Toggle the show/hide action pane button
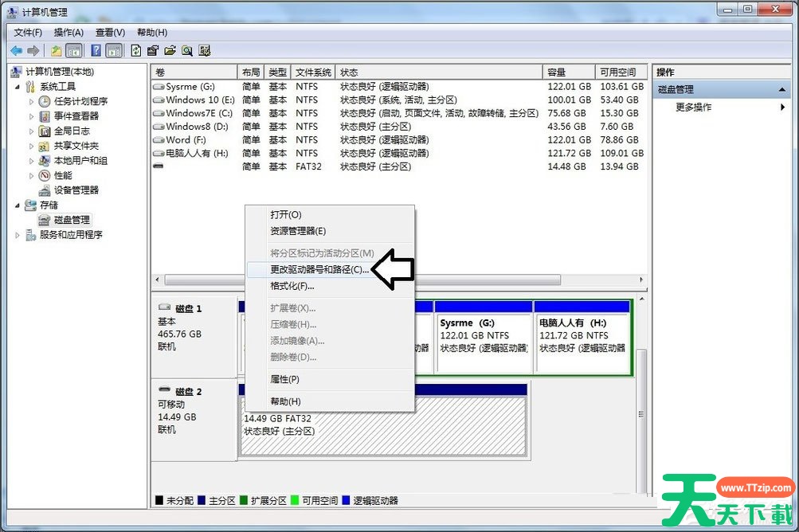Viewport: 799px width, 532px height. pyautogui.click(x=114, y=51)
